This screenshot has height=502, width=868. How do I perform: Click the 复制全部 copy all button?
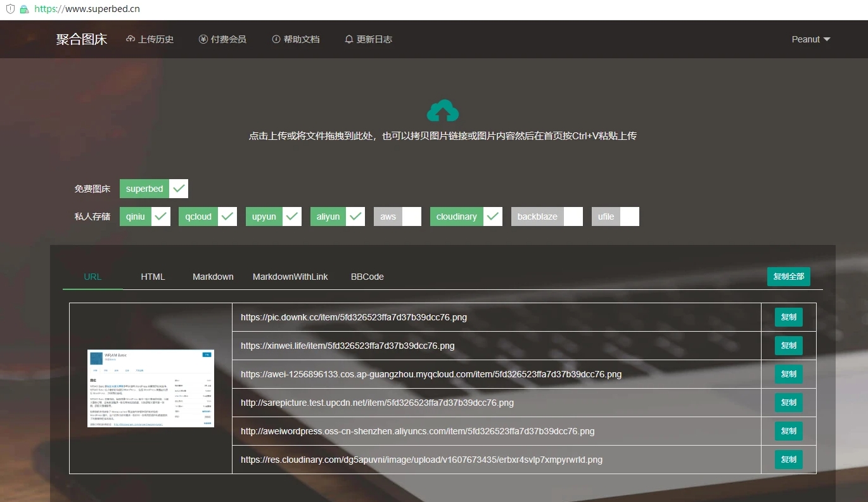pos(789,277)
